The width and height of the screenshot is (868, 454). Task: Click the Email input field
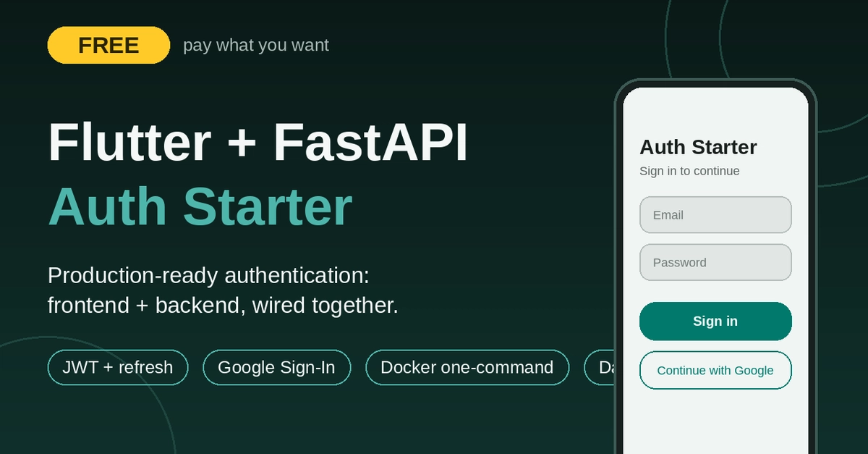coord(715,215)
